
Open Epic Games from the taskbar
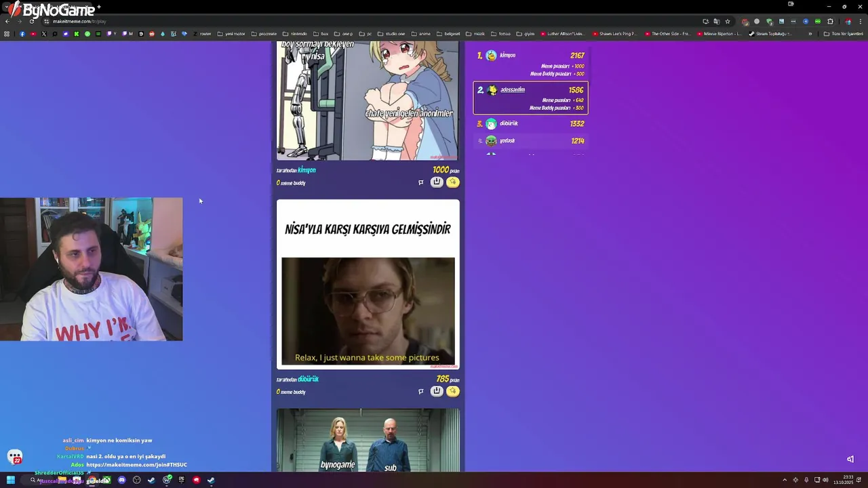pyautogui.click(x=181, y=480)
